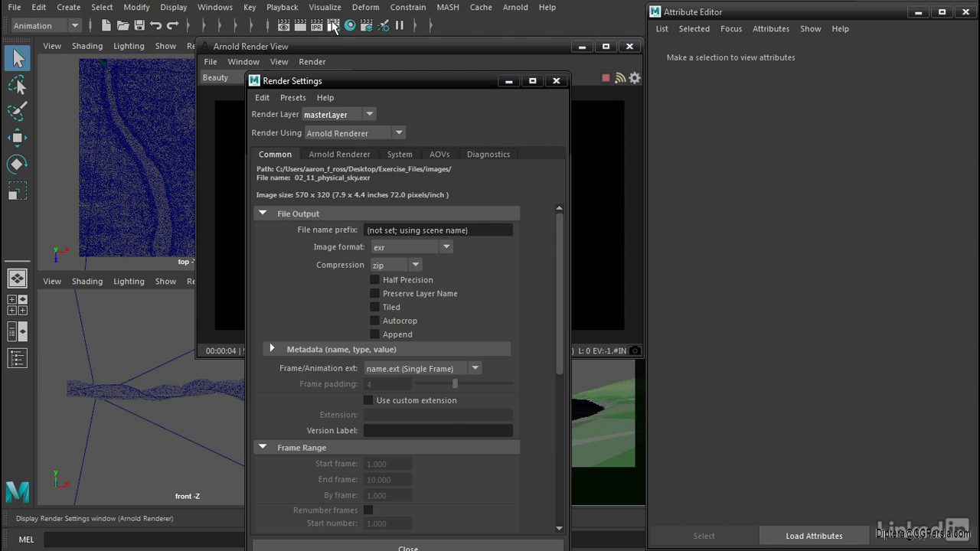
Task: Activate the Scale tool
Action: pyautogui.click(x=18, y=191)
